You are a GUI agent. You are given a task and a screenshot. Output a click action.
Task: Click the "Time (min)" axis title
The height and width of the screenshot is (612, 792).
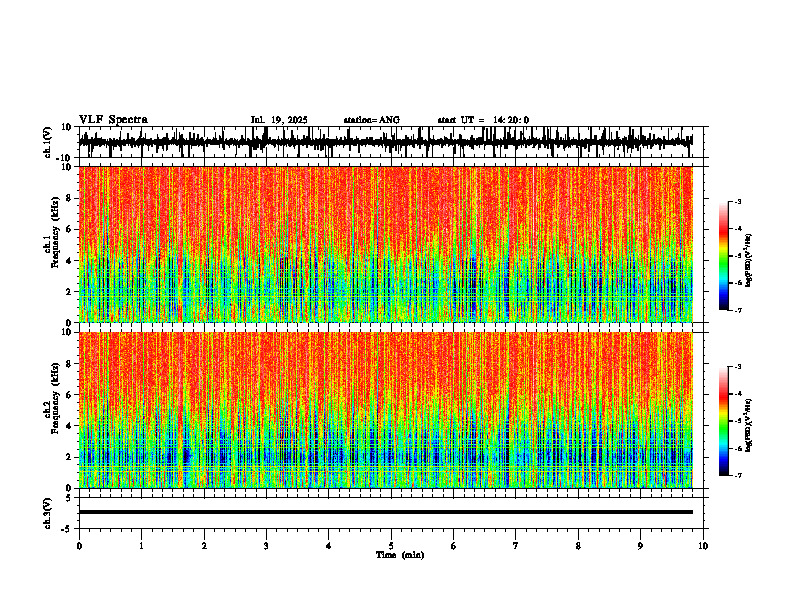[400, 555]
